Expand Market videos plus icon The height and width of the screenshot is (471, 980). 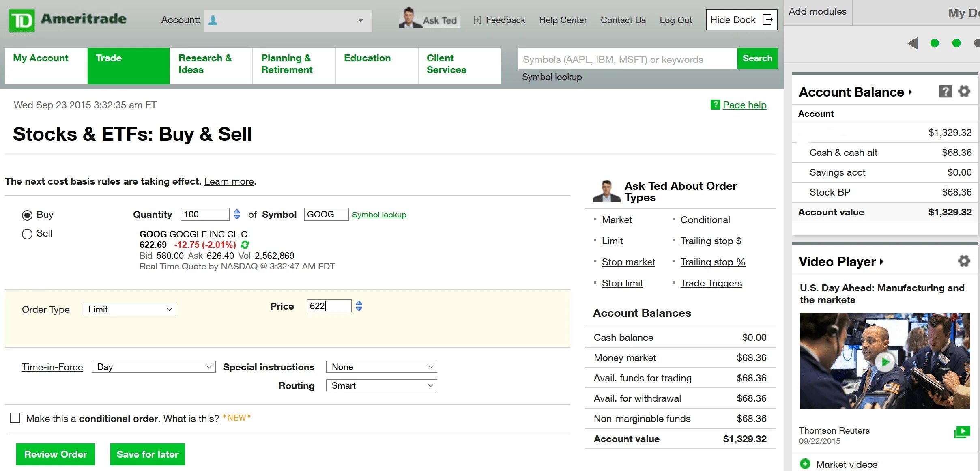(805, 464)
